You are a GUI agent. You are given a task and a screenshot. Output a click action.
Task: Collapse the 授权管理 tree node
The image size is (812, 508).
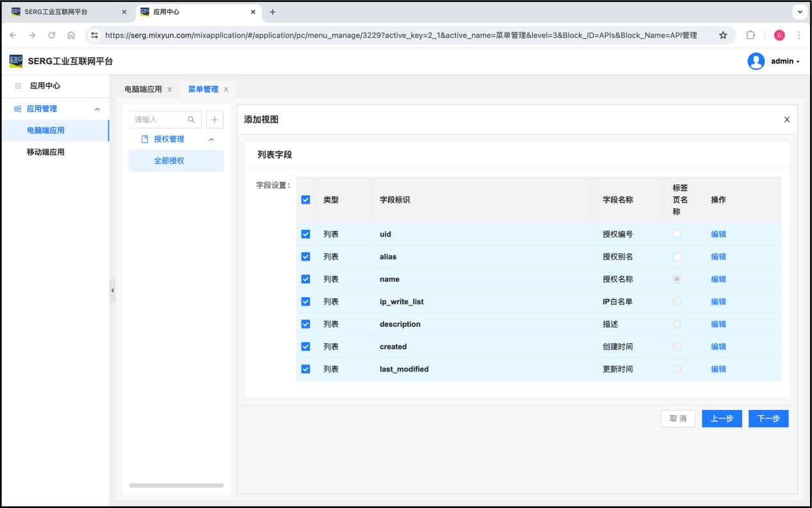212,140
